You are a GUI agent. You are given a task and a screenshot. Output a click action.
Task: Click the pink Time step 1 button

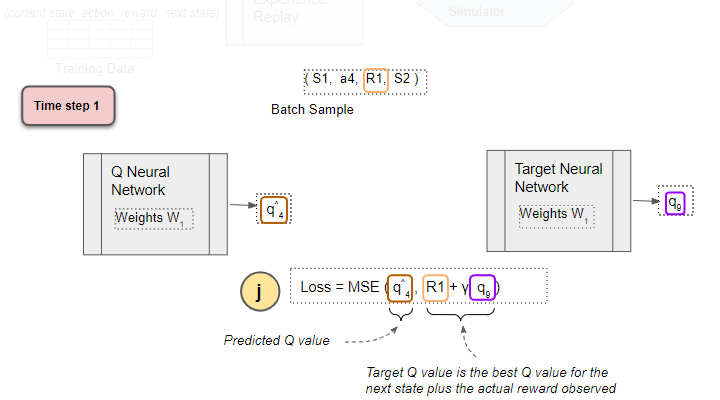[68, 106]
